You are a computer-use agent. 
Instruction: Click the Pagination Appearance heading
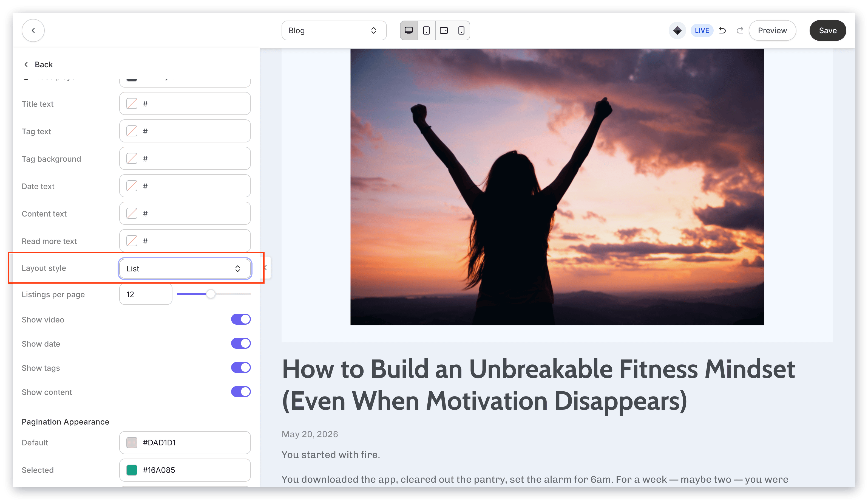[x=65, y=422]
